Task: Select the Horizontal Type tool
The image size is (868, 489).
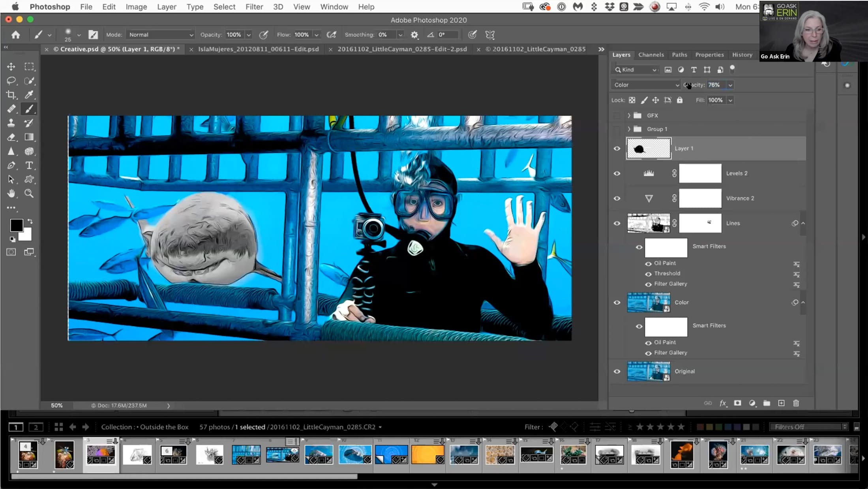Action: coord(29,166)
